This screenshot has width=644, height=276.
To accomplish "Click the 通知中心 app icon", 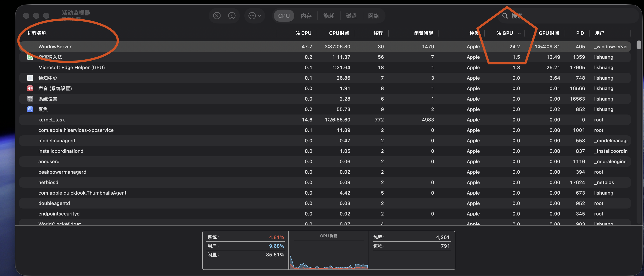I will click(30, 78).
